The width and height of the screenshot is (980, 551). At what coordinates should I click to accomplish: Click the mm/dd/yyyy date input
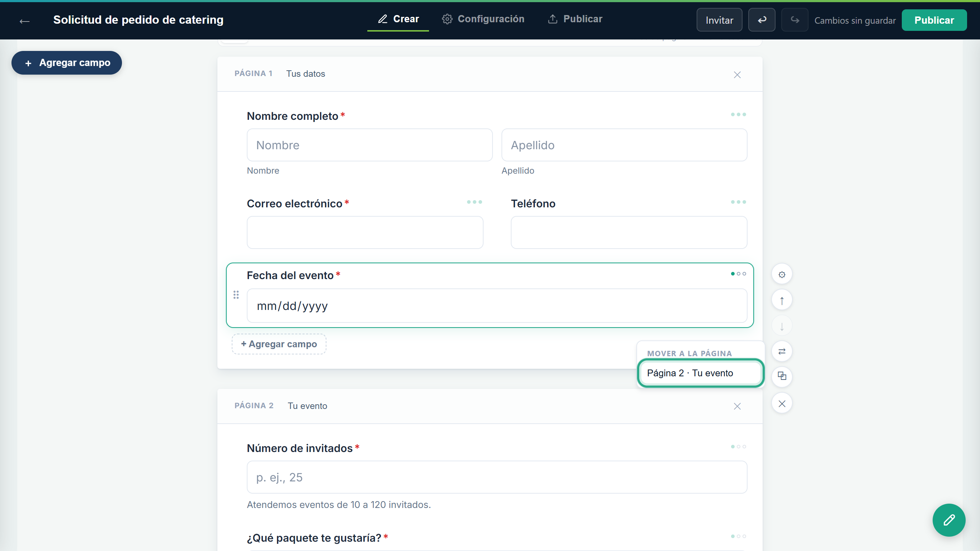(497, 306)
